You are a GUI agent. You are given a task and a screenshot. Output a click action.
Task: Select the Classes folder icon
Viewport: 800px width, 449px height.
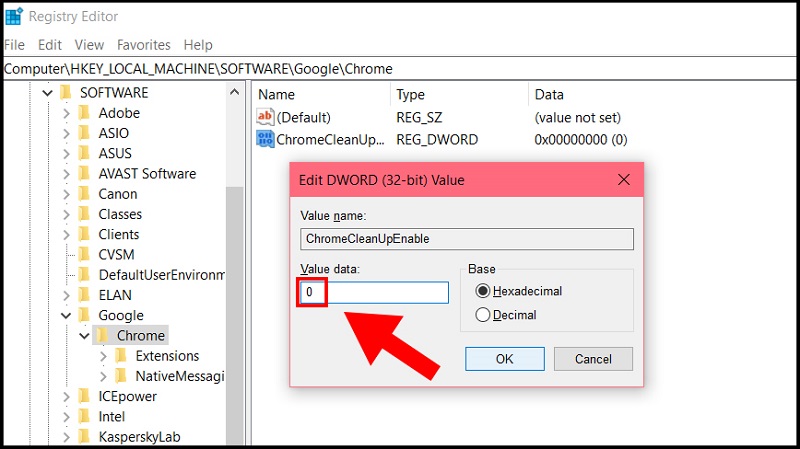(85, 214)
